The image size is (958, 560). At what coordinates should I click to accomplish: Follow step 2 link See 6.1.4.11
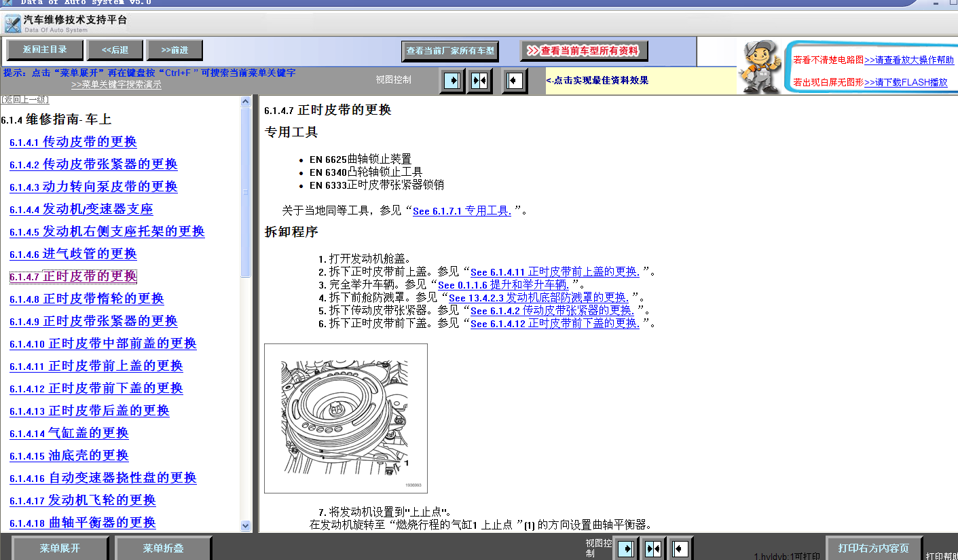point(555,272)
